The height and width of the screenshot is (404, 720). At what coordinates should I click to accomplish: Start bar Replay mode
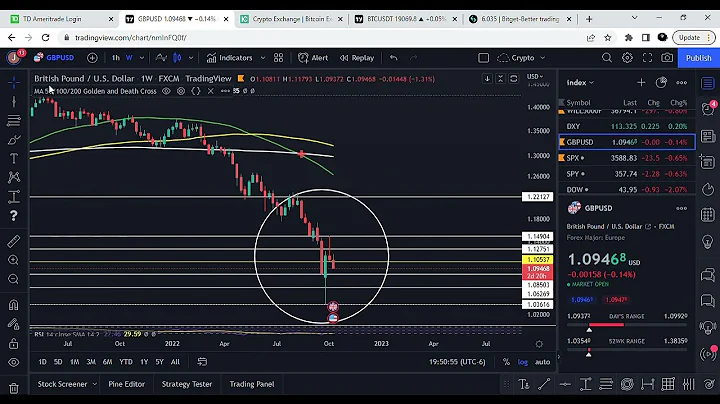pos(357,58)
